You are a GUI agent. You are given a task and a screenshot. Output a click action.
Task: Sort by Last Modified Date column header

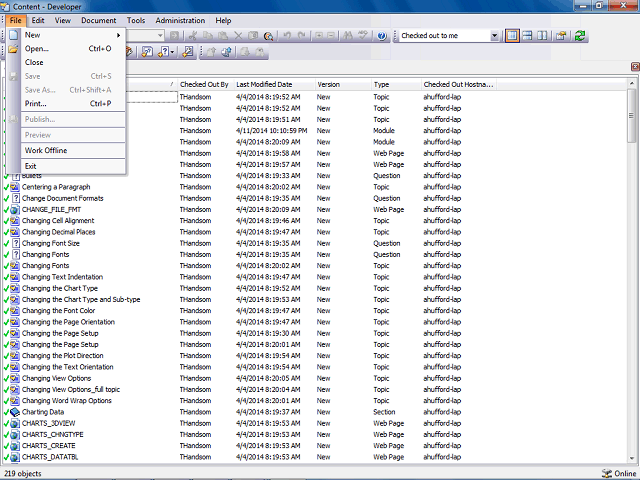point(274,84)
